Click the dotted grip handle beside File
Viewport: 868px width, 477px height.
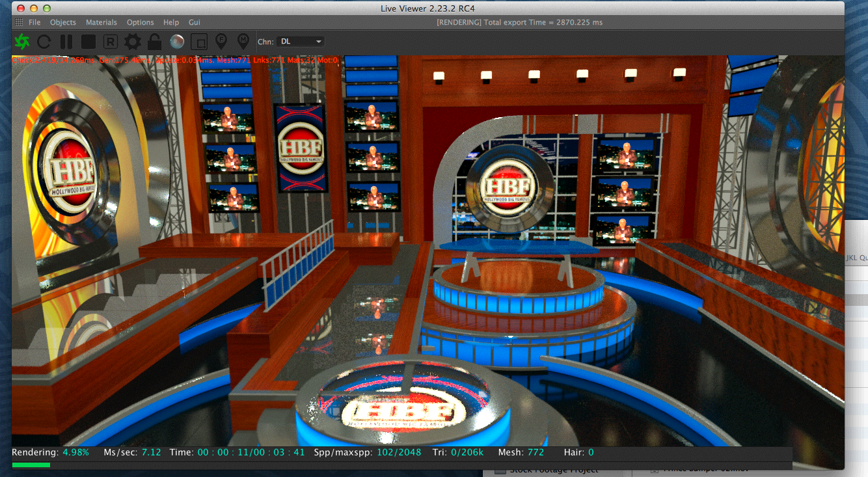pyautogui.click(x=19, y=22)
